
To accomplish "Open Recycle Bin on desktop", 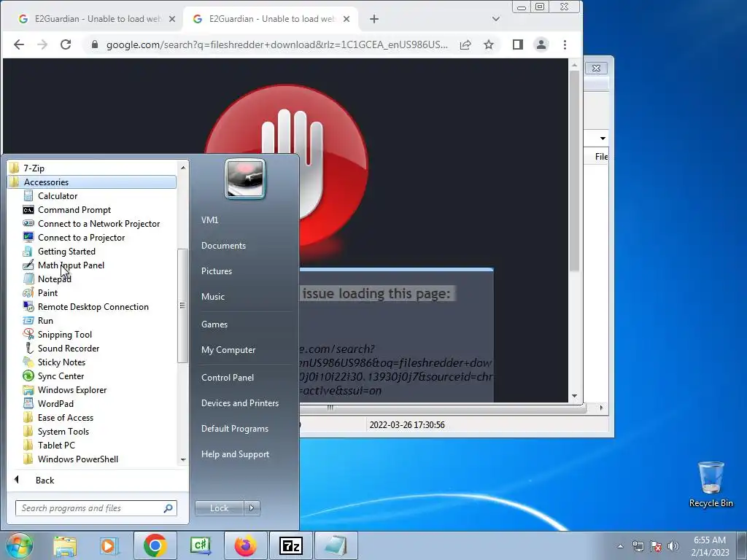I will [x=711, y=484].
